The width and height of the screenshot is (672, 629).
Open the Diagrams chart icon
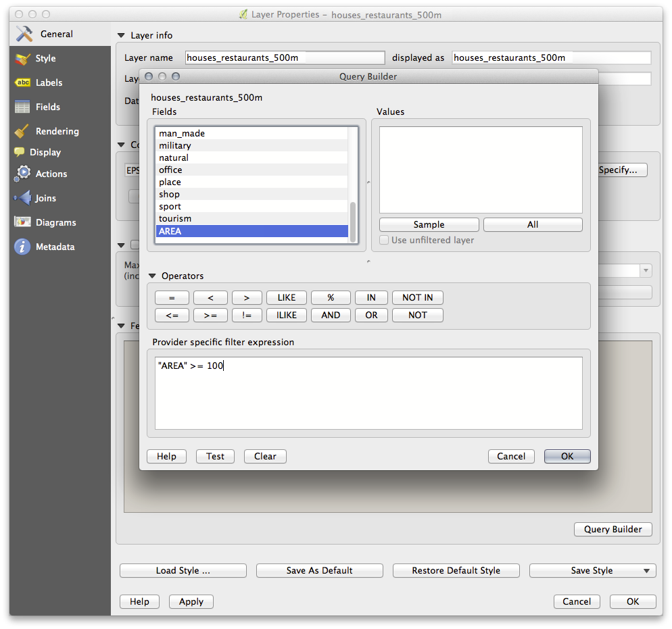[23, 222]
